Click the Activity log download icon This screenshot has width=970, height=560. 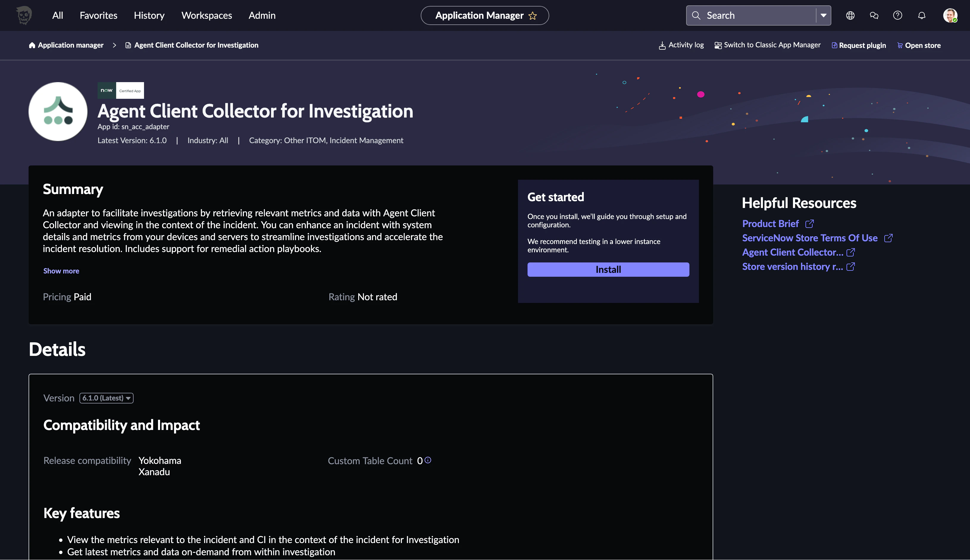click(x=662, y=46)
